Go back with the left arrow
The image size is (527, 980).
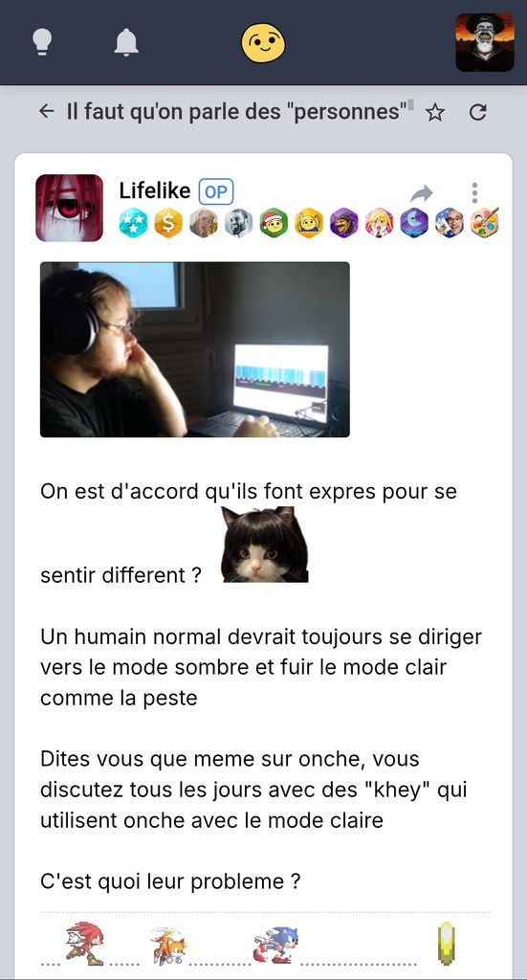pos(46,111)
